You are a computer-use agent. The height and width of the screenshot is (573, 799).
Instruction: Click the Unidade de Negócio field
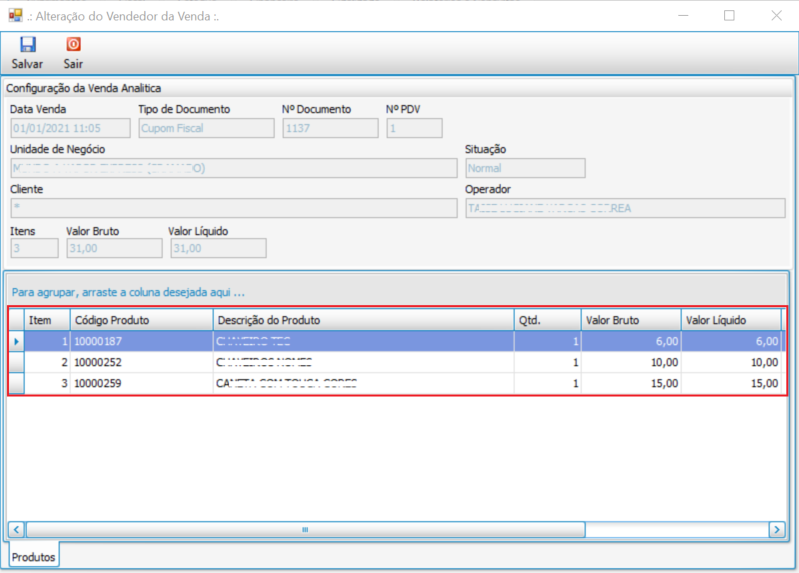coord(234,168)
